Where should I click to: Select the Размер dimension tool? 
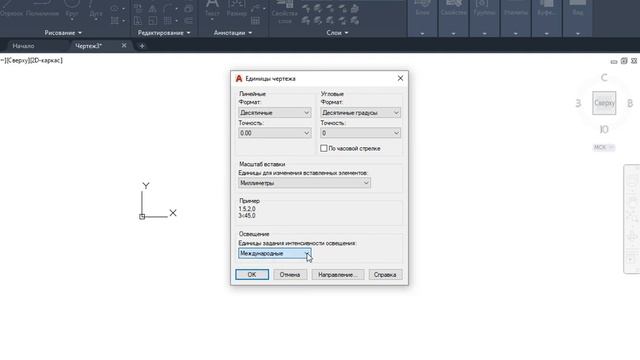pyautogui.click(x=236, y=9)
